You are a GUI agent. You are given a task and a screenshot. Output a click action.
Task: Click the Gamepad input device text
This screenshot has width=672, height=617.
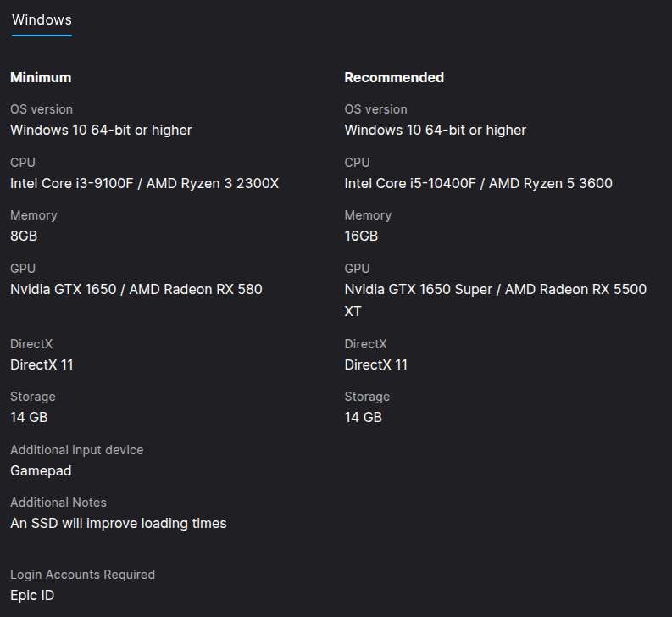pos(41,470)
